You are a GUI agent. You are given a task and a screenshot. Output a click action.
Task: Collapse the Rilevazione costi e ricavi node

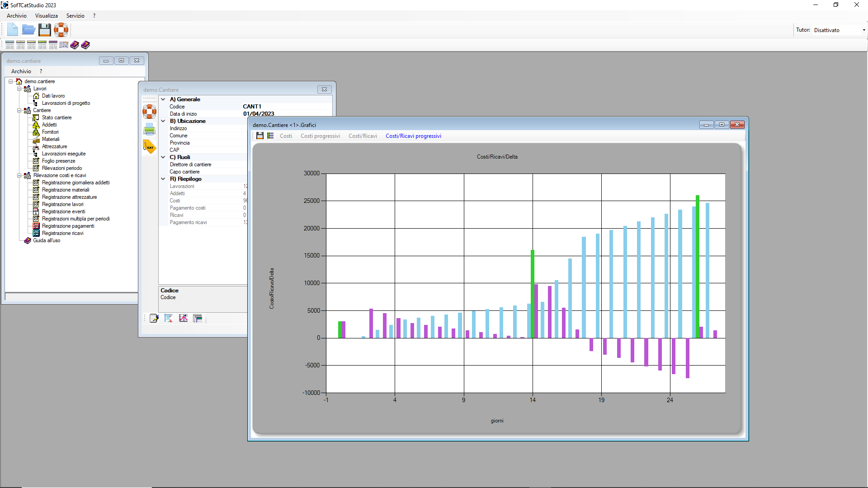pyautogui.click(x=19, y=175)
